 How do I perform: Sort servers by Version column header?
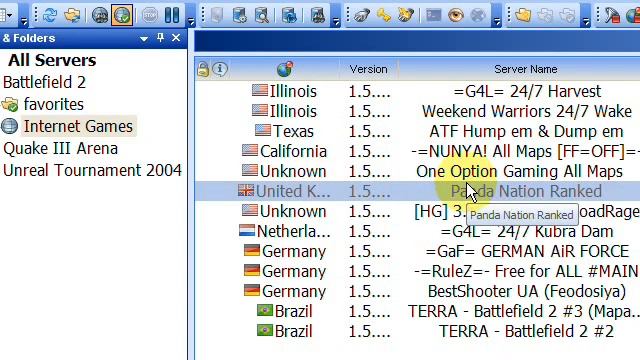click(x=368, y=69)
